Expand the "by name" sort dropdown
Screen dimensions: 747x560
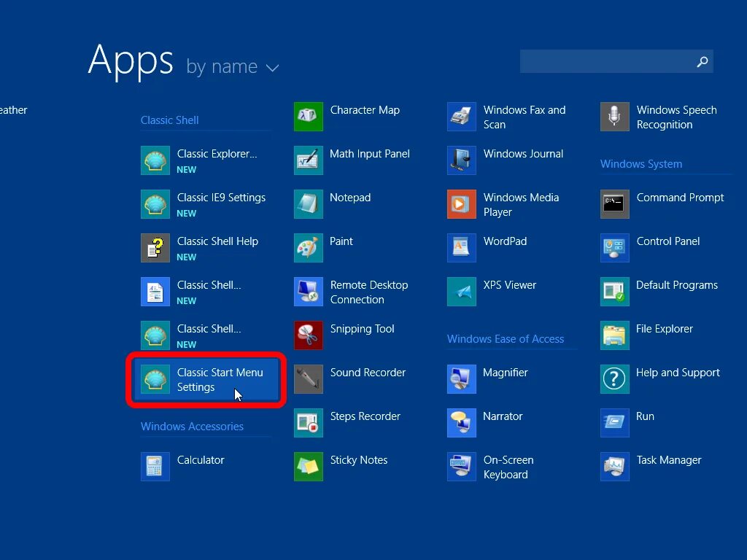(x=232, y=66)
